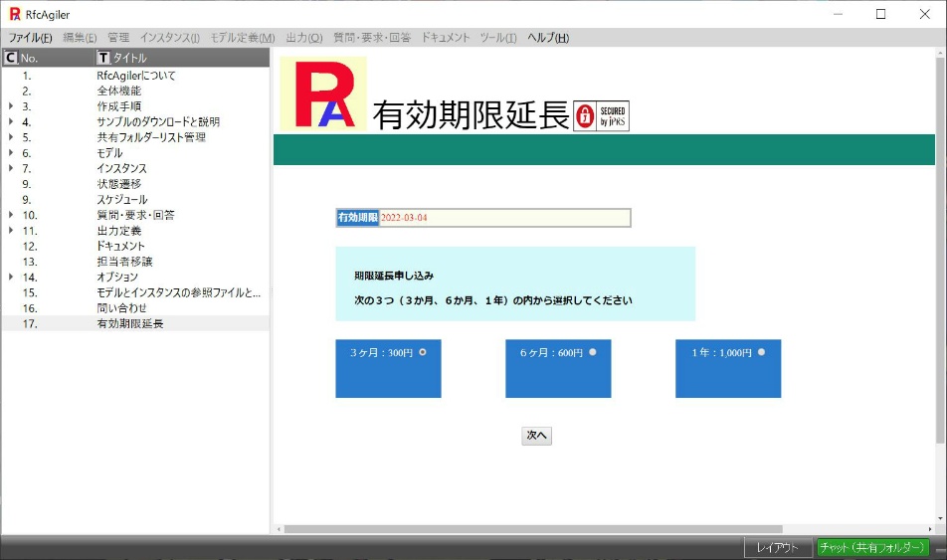This screenshot has height=560, width=947.
Task: Click the vertical scrollbar of content pane
Action: tap(940, 251)
